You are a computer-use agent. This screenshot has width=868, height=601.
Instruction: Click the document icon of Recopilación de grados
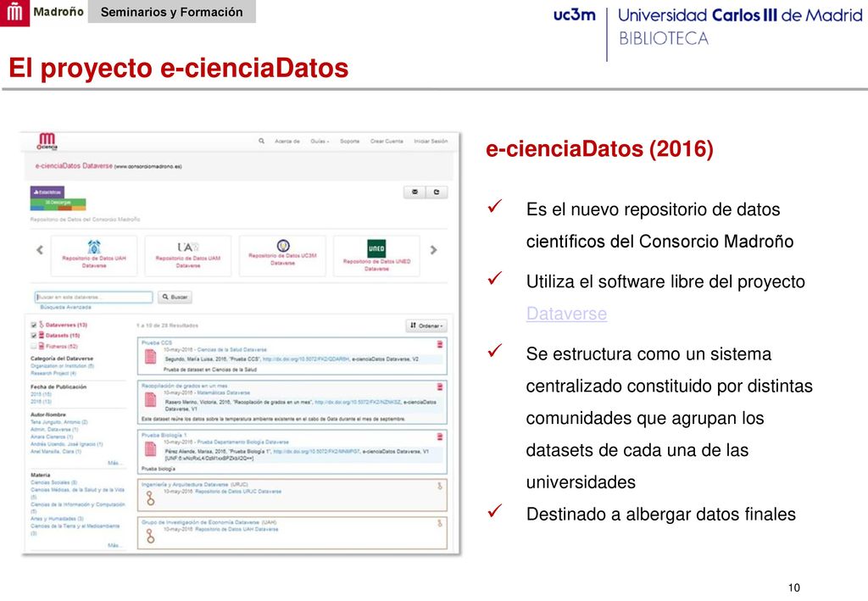[x=150, y=399]
